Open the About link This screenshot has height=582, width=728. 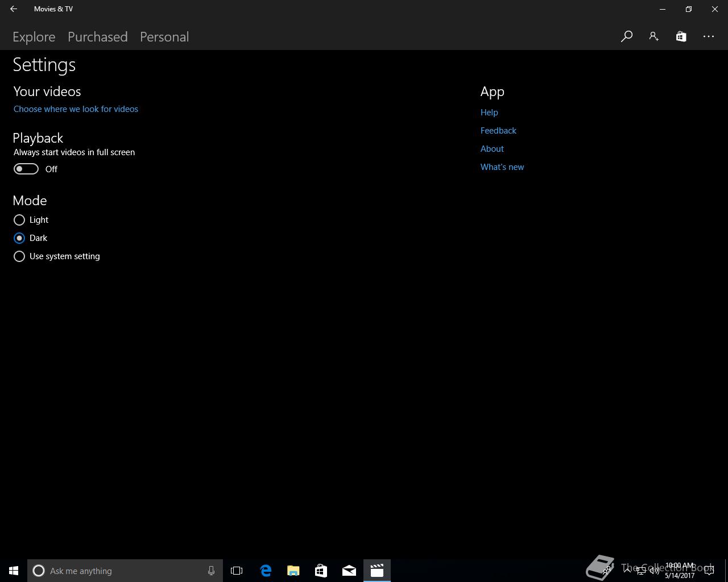492,149
